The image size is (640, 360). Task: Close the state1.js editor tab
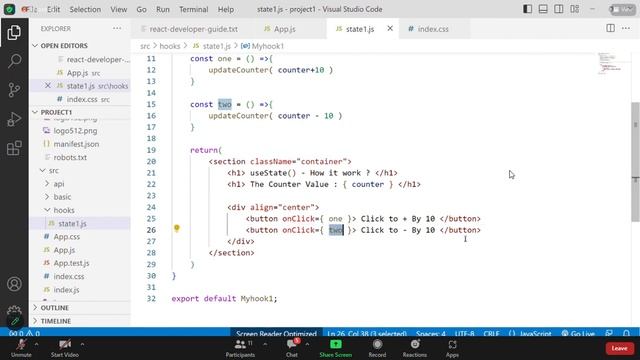point(390,28)
